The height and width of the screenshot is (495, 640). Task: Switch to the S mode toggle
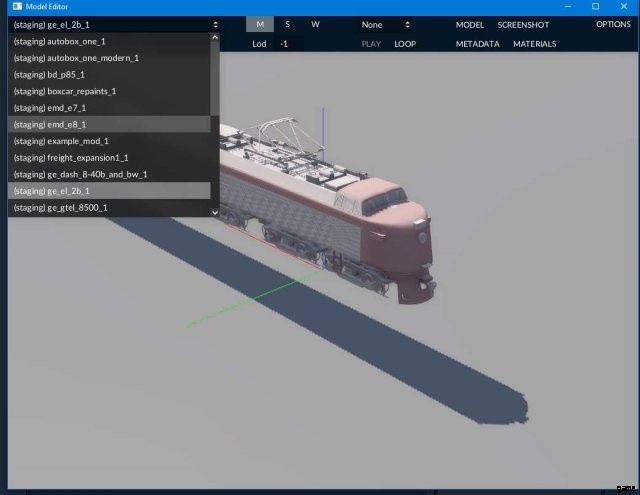tap(288, 24)
